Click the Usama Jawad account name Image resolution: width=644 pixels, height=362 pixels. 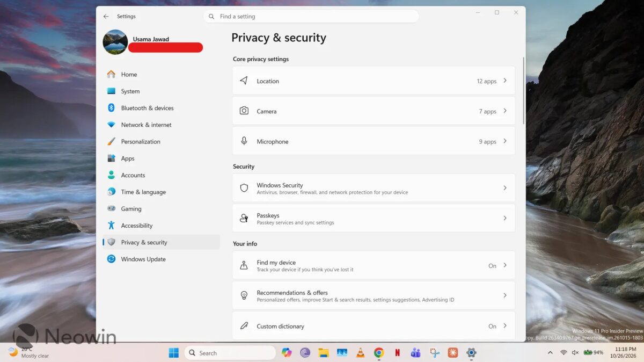(x=151, y=39)
